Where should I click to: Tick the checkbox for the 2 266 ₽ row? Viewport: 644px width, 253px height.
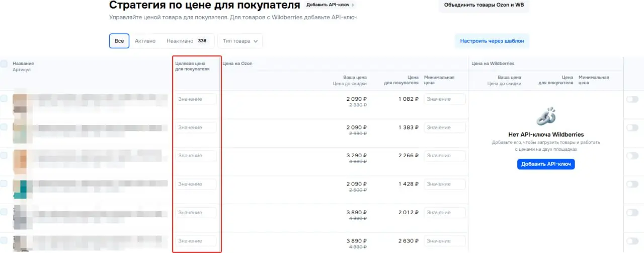(4, 155)
